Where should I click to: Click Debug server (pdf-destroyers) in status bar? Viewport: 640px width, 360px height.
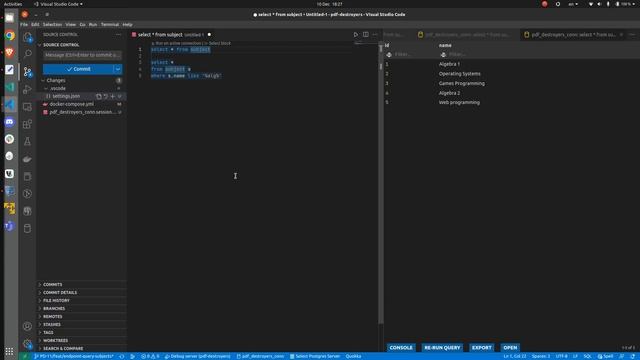pyautogui.click(x=198, y=356)
